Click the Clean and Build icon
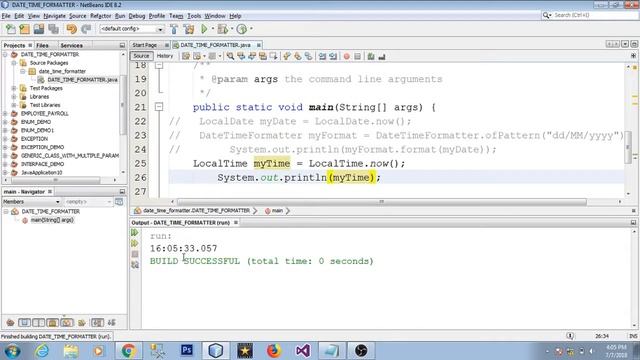 pos(189,29)
